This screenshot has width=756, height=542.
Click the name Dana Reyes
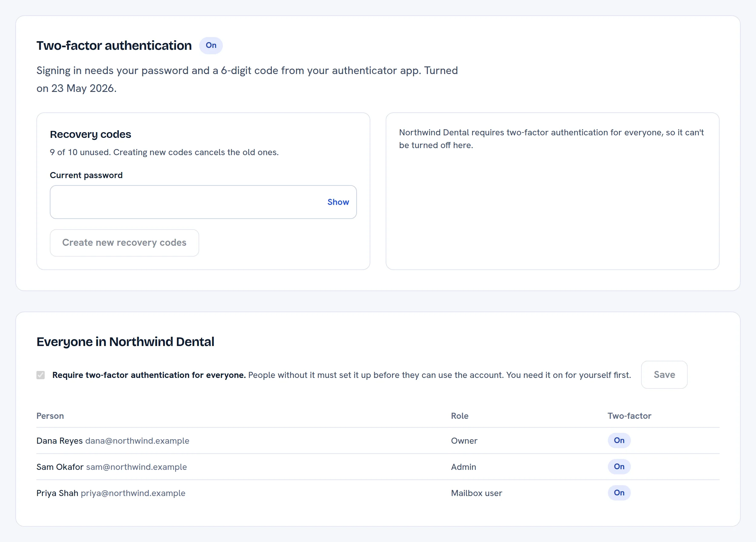[x=60, y=441]
